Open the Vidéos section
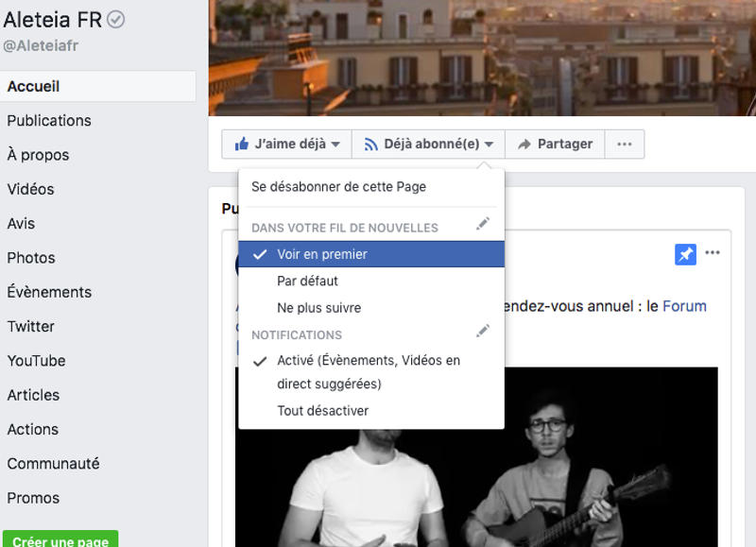This screenshot has width=756, height=547. 30,189
